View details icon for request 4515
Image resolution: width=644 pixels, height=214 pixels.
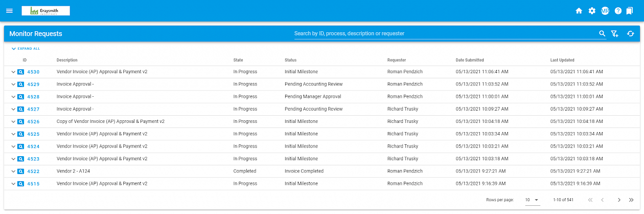[x=21, y=184]
